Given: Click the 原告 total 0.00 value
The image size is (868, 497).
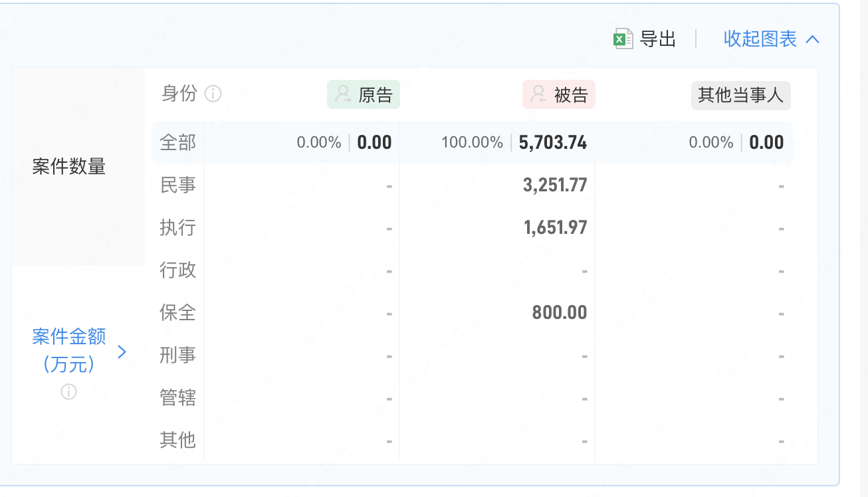Looking at the screenshot, I should click(x=374, y=142).
